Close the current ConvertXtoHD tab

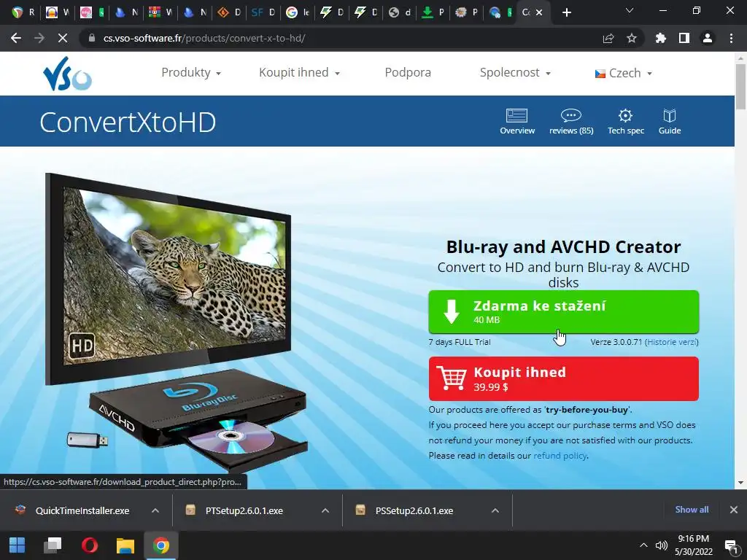click(539, 12)
